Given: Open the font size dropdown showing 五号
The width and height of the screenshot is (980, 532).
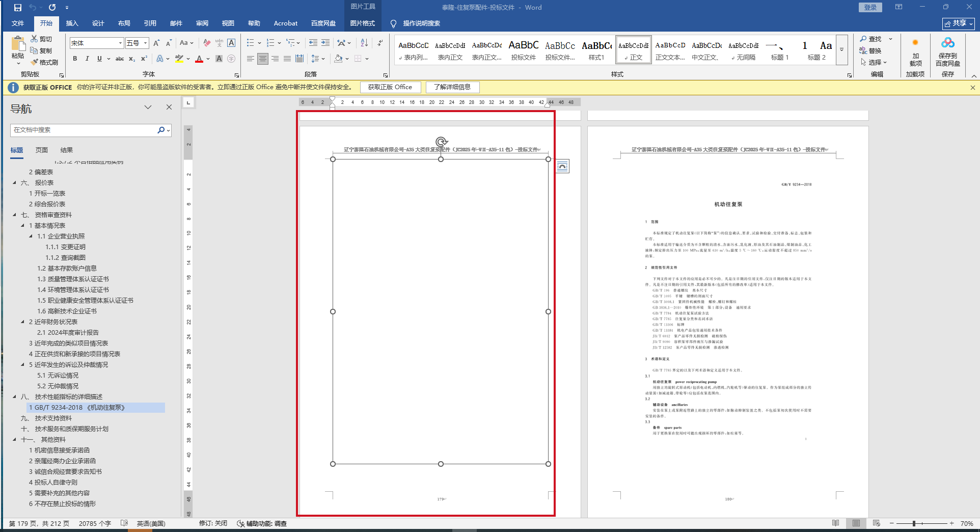Looking at the screenshot, I should [x=145, y=43].
